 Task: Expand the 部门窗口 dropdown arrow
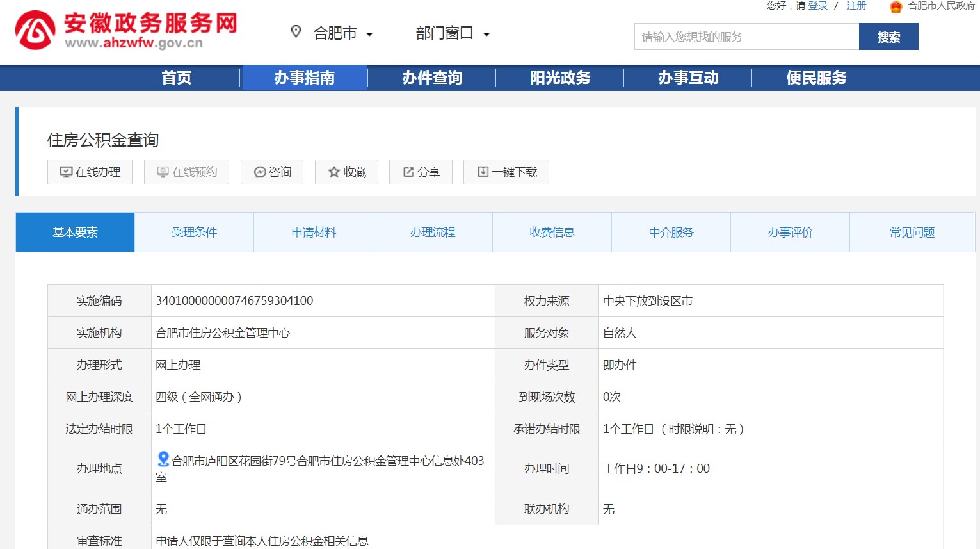coord(486,35)
